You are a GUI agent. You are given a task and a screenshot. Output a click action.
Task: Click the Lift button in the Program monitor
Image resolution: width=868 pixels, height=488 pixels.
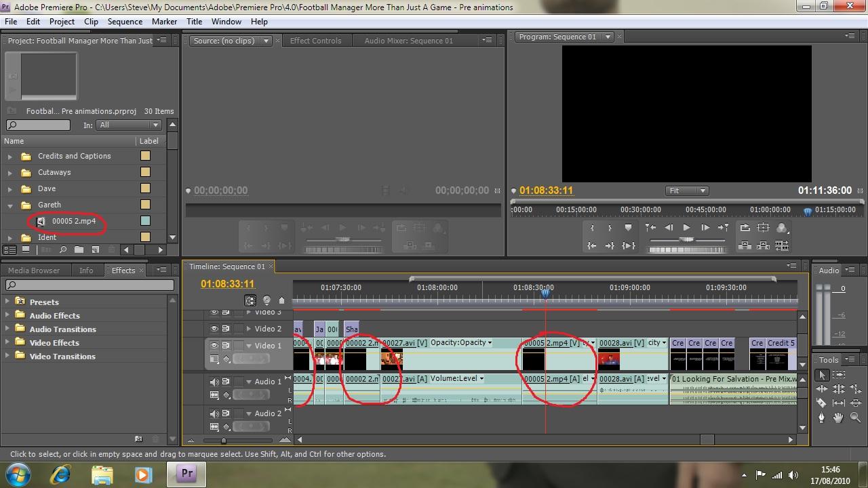pos(745,246)
